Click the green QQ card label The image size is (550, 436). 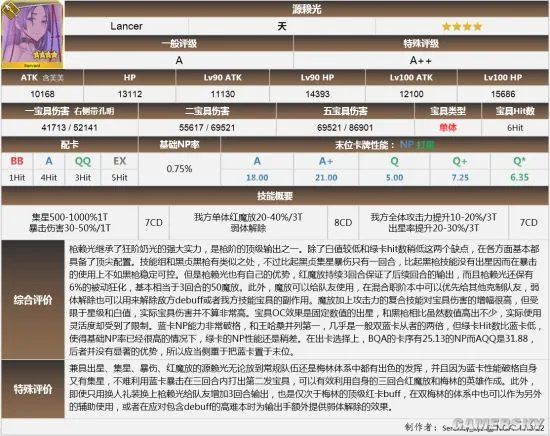[83, 161]
